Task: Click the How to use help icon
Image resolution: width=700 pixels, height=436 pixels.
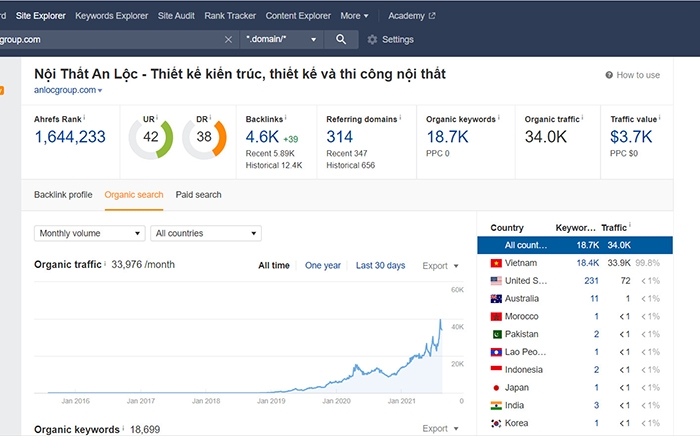Action: click(x=609, y=75)
